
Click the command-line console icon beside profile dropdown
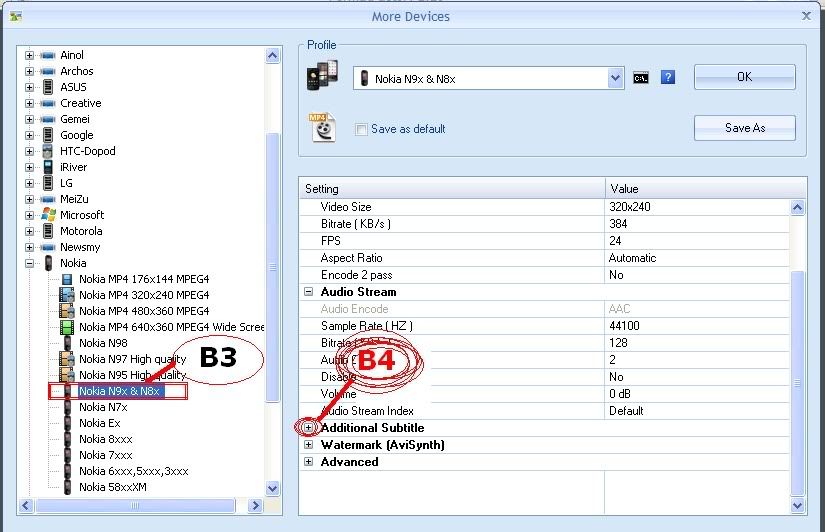click(640, 78)
